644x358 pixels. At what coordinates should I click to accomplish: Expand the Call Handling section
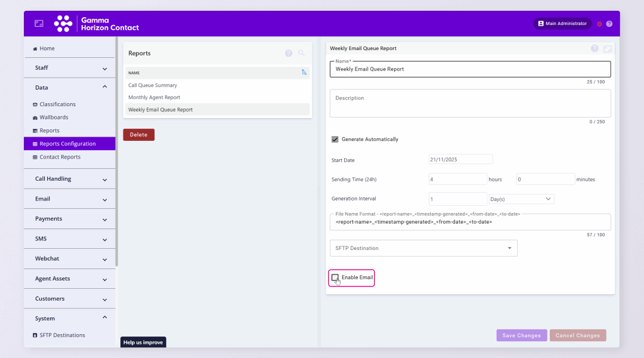click(x=69, y=178)
